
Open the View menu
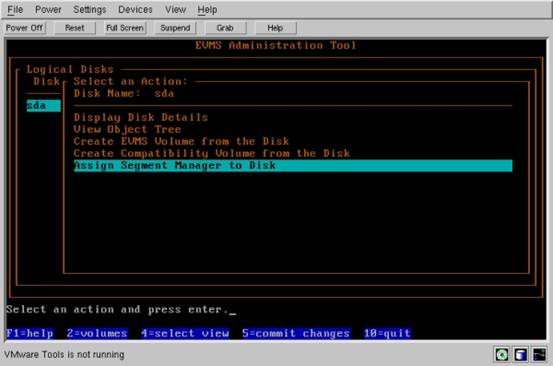pyautogui.click(x=175, y=10)
